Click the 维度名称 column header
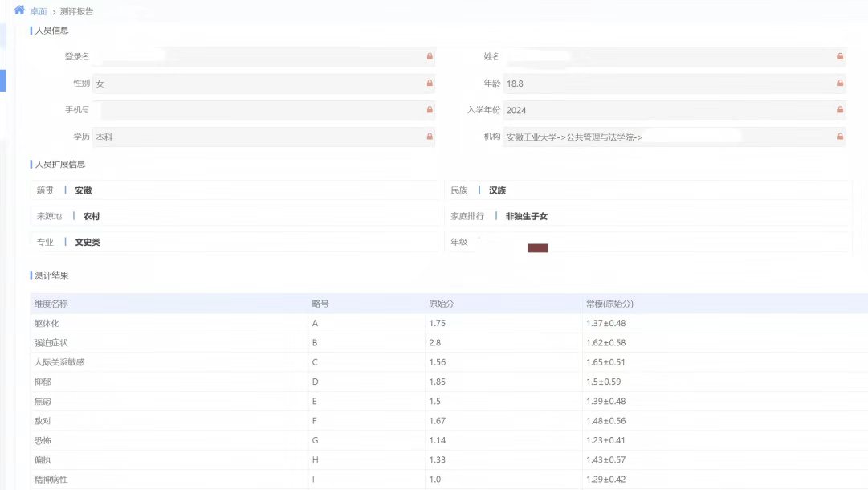The height and width of the screenshot is (490, 868). [51, 304]
